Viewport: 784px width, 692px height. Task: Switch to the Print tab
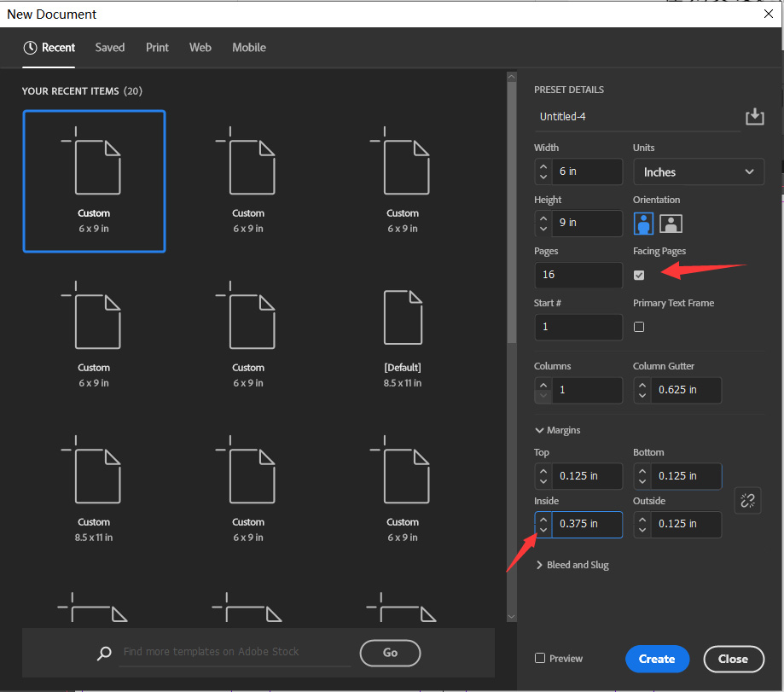click(157, 48)
